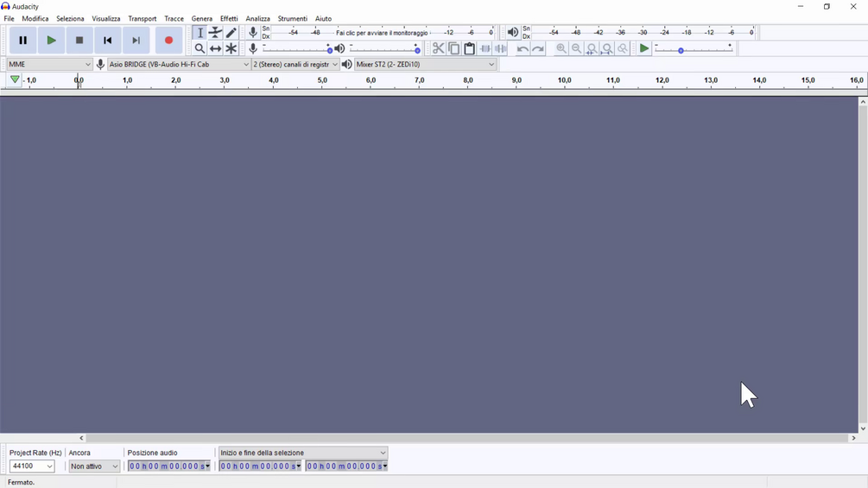Open the Tracce menu

point(174,18)
